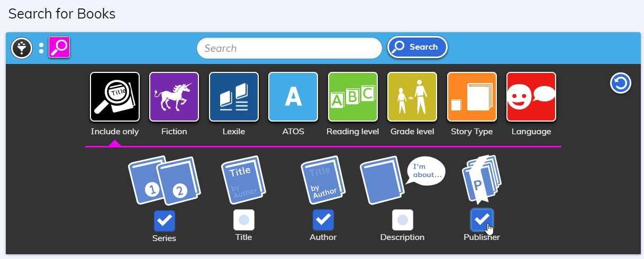Collapse the filter panel funnel button
Viewport: 644px width, 259px height.
click(22, 48)
